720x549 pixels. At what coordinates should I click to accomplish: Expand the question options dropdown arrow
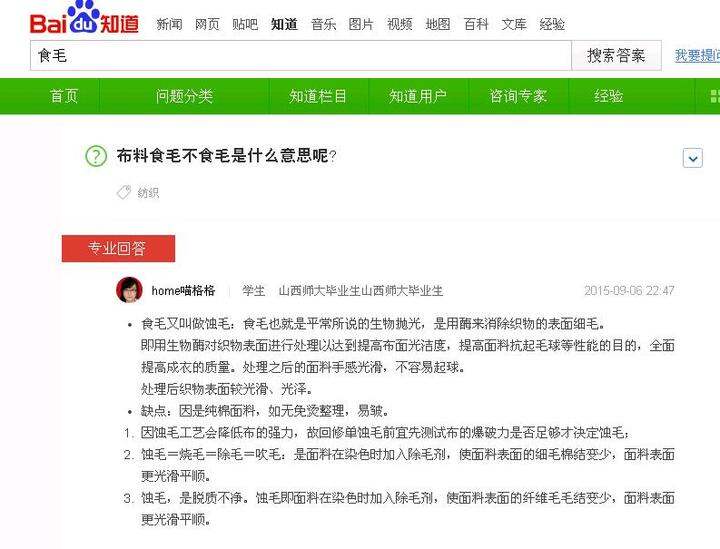[692, 158]
